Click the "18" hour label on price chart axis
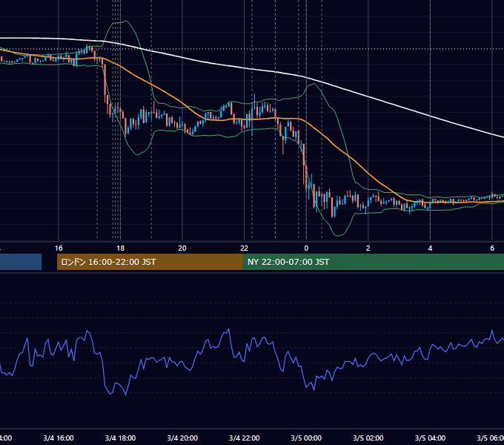This screenshot has height=445, width=504. tap(120, 248)
